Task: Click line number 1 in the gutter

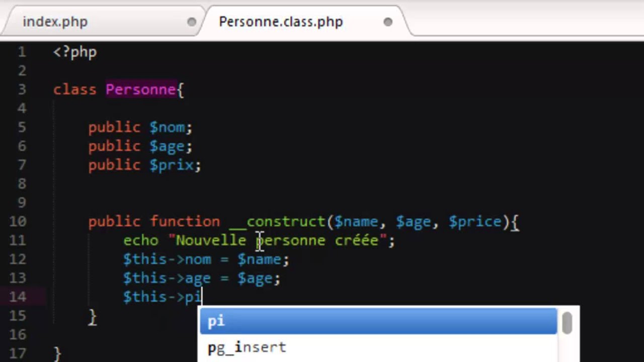Action: [x=22, y=52]
